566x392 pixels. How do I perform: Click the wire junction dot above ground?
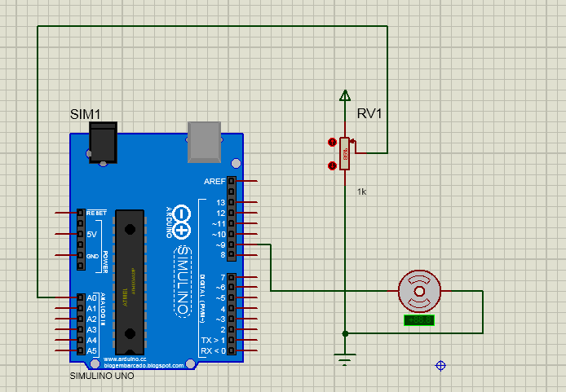coord(345,333)
